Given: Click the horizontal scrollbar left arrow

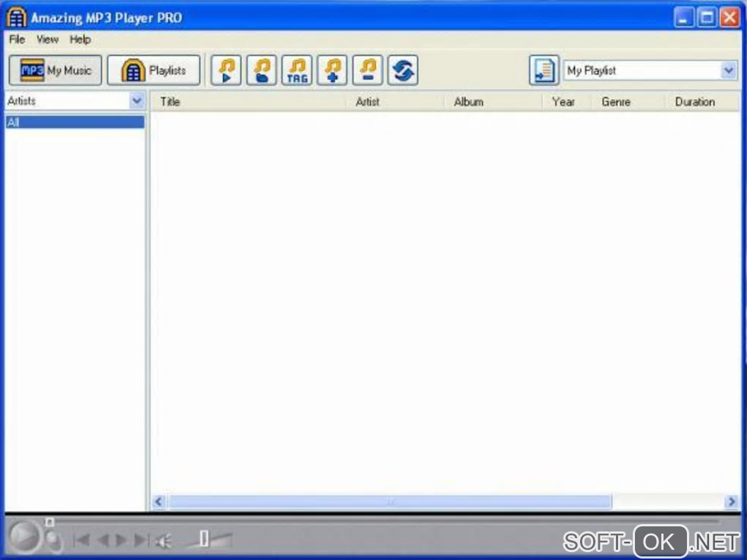Looking at the screenshot, I should click(159, 501).
